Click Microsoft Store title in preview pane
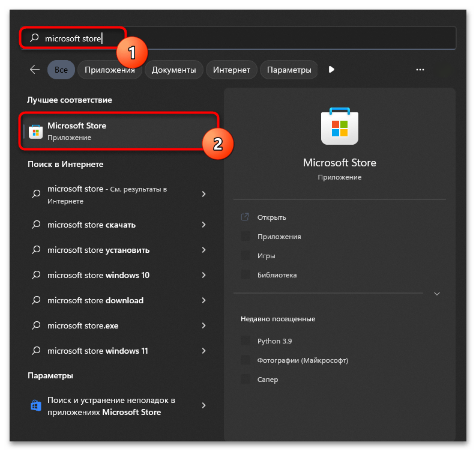 [x=339, y=163]
